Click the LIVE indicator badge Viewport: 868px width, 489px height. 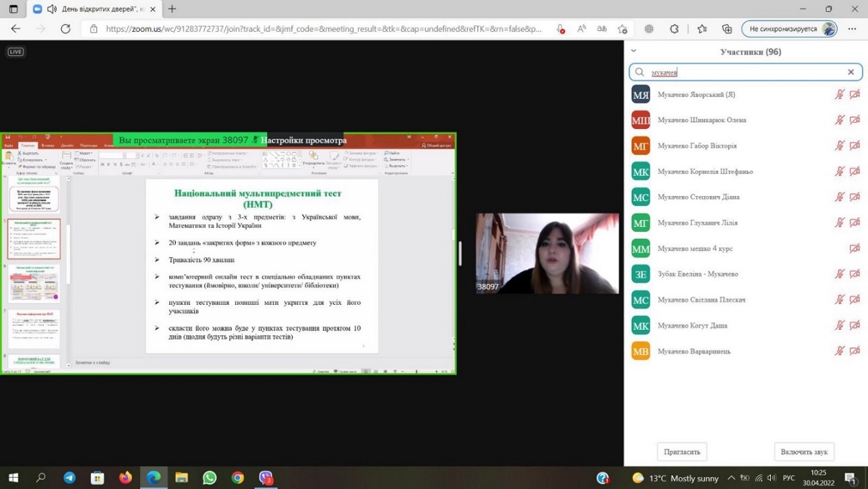15,52
